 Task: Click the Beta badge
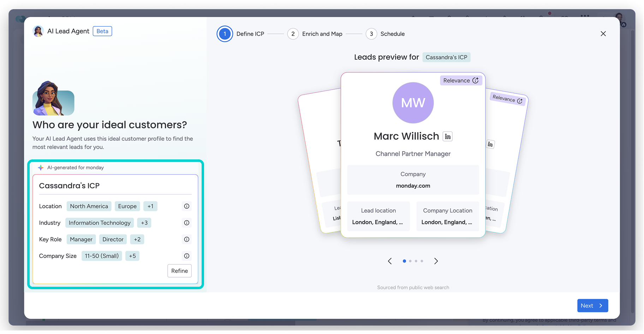click(102, 31)
